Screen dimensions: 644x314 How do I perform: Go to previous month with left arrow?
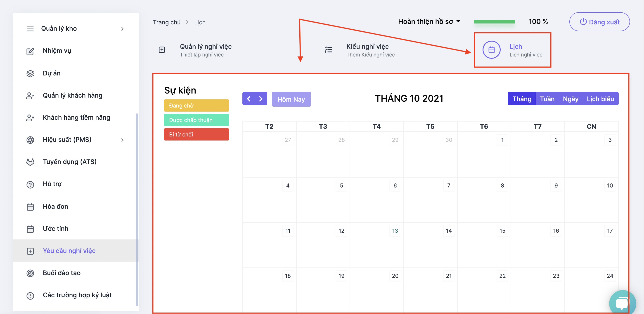point(249,99)
